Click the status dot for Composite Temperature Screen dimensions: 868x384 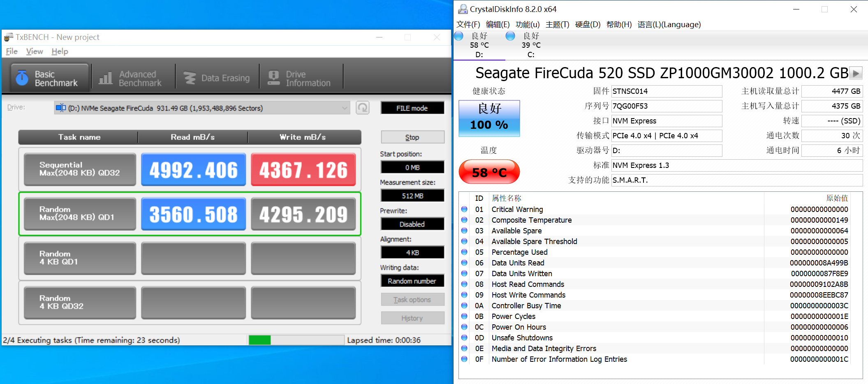pyautogui.click(x=464, y=220)
